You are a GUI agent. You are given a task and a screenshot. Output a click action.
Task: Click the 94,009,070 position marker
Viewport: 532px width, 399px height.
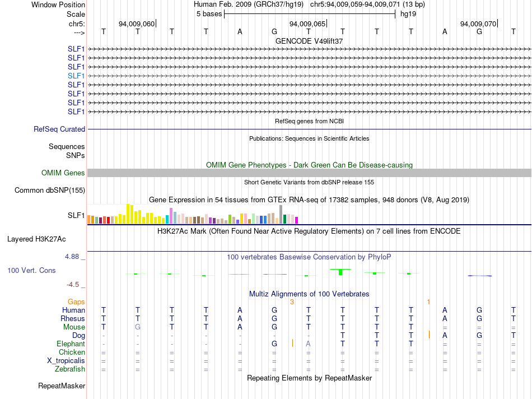pos(478,24)
